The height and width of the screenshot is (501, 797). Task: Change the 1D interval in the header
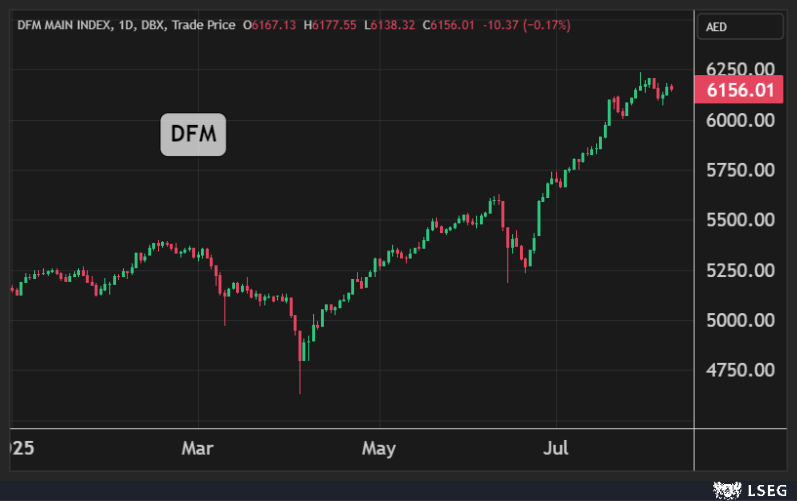121,24
